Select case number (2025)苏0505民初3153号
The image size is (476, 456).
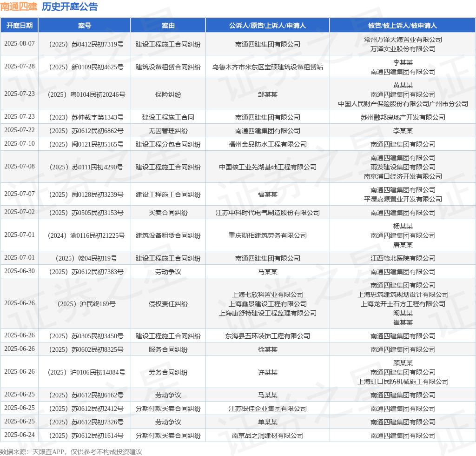click(86, 213)
